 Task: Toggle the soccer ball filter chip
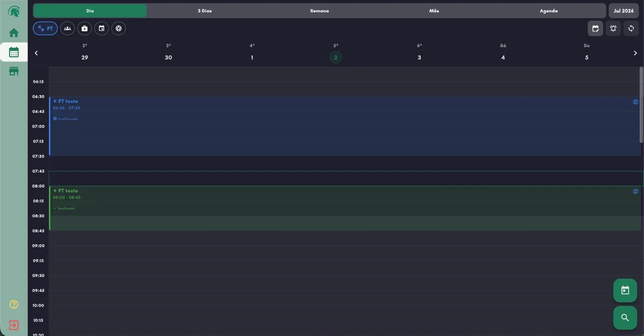coord(119,28)
